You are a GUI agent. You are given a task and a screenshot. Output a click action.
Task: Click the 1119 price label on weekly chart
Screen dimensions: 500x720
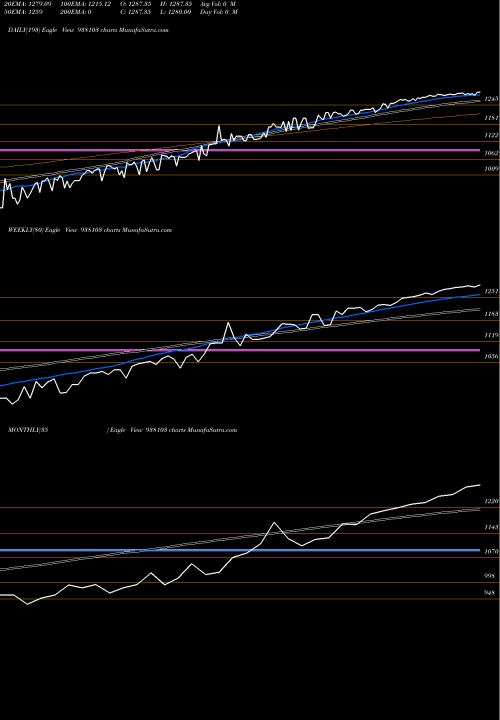tap(491, 336)
